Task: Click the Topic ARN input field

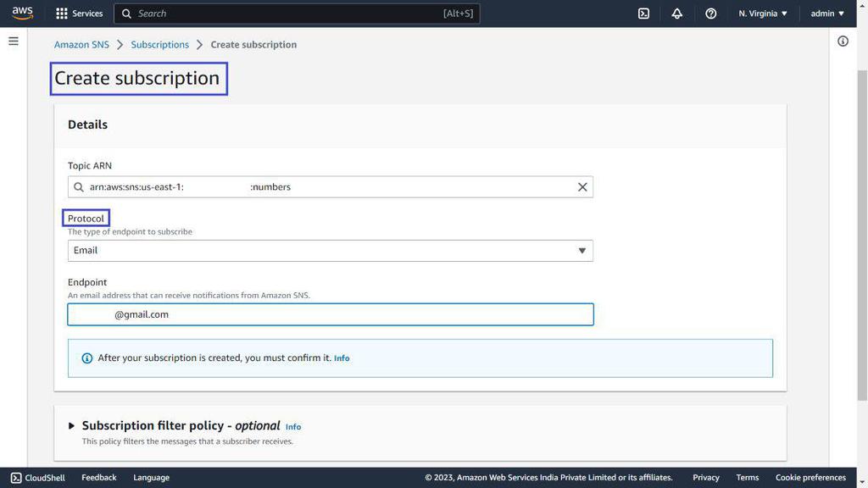Action: [331, 187]
